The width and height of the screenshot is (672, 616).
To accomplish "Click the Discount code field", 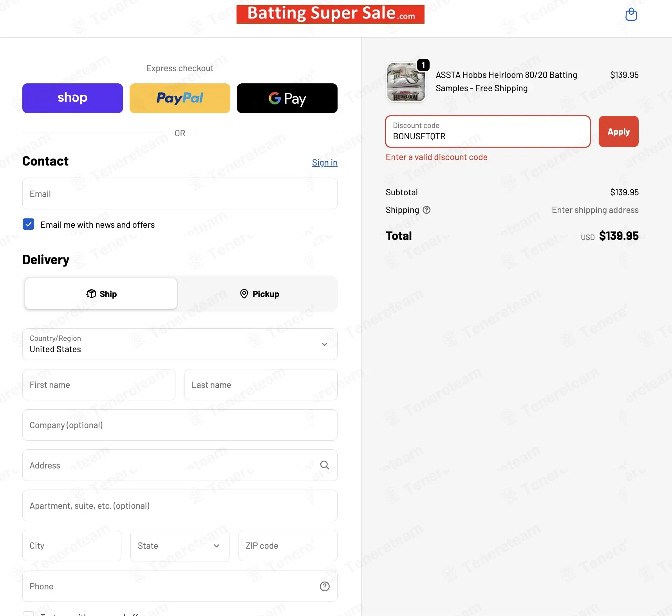I will [488, 131].
